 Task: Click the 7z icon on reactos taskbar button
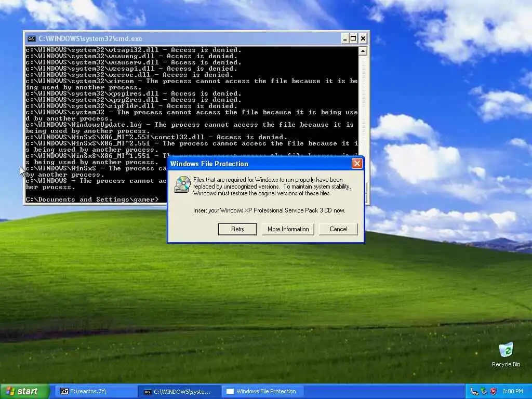[64, 391]
